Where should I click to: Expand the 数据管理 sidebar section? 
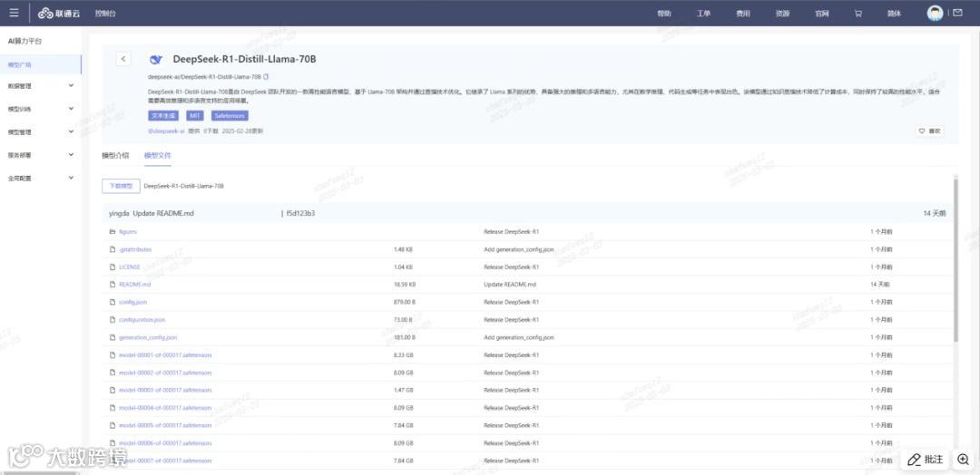[41, 85]
